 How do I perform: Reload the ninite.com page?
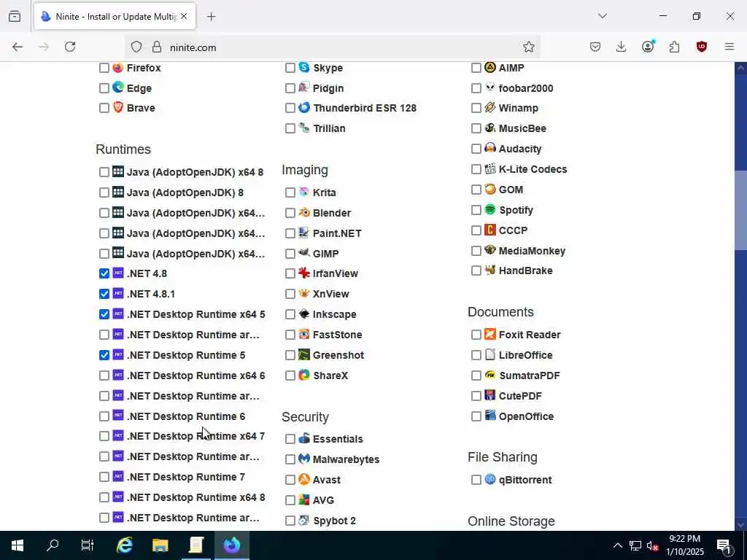coord(70,47)
